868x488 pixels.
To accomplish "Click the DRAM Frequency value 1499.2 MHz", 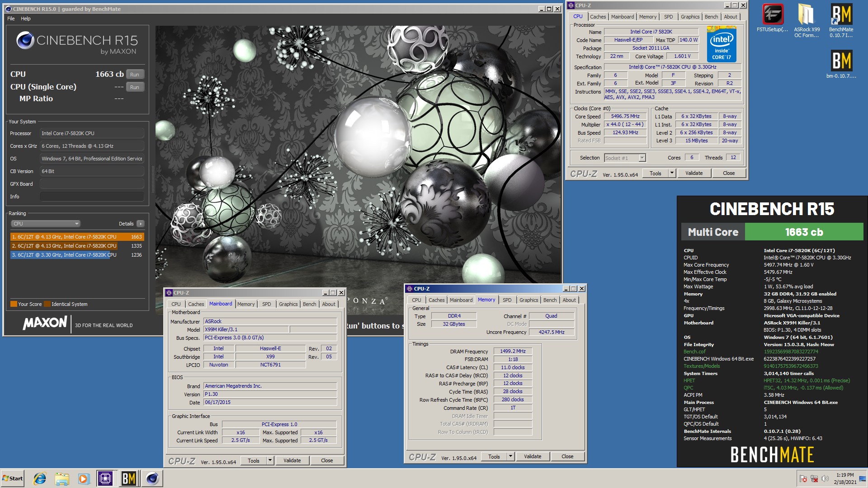I will point(513,351).
